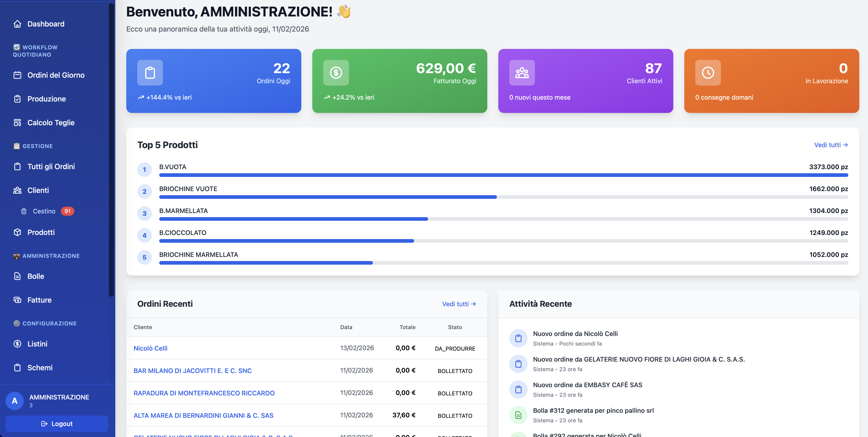The height and width of the screenshot is (437, 868).
Task: Go to the Produzione section
Action: [x=46, y=99]
